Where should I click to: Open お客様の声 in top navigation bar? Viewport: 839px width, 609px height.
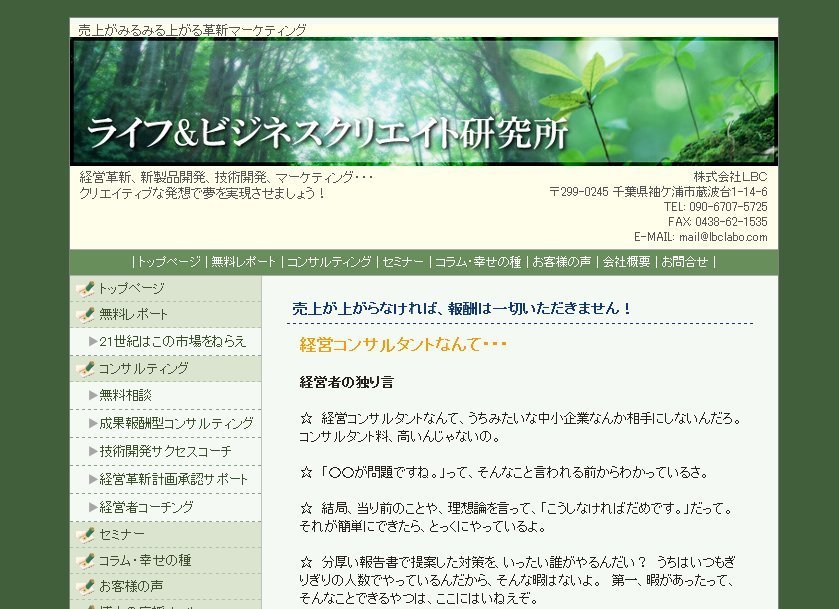[562, 262]
